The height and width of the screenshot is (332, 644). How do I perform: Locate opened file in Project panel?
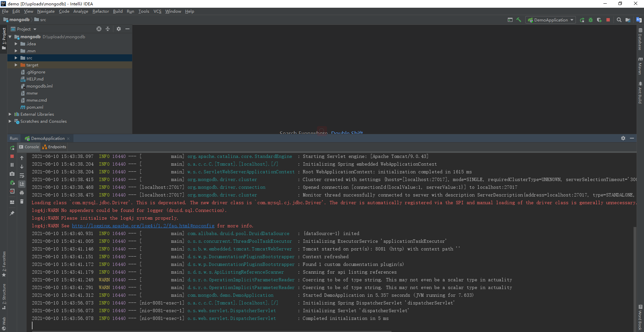coord(99,29)
